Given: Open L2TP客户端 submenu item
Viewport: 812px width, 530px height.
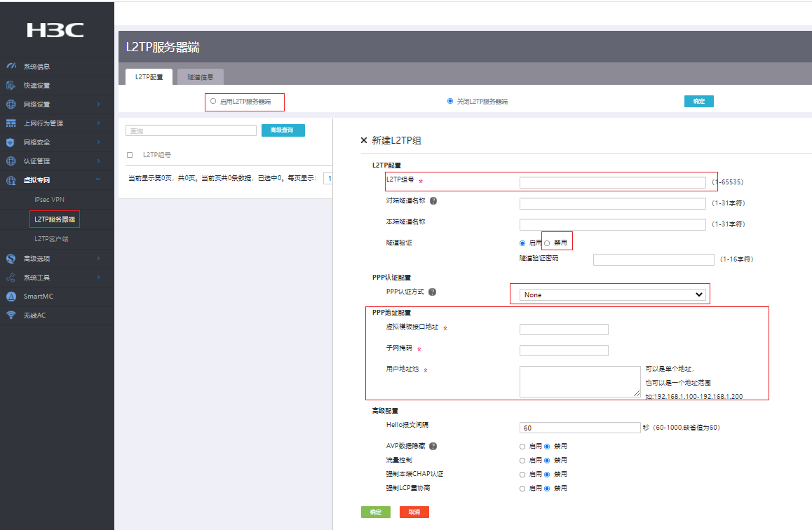Looking at the screenshot, I should [51, 239].
